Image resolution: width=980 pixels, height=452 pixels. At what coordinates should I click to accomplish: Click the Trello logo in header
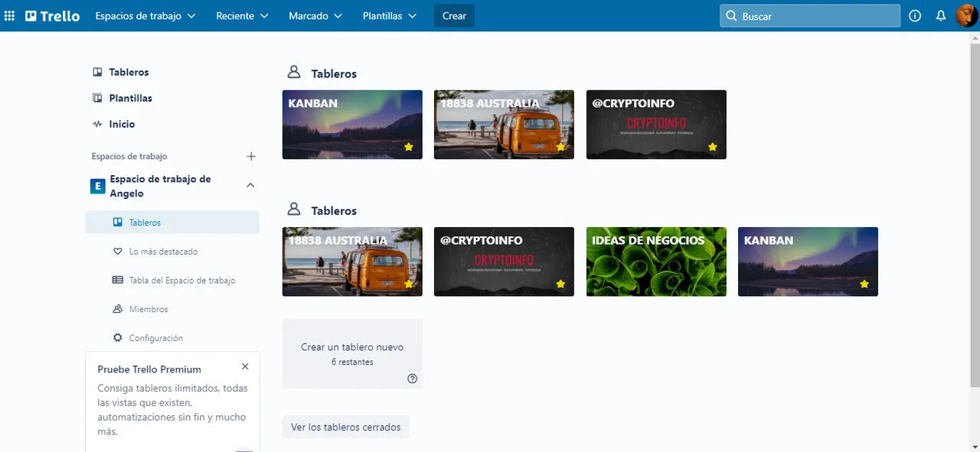tap(52, 16)
